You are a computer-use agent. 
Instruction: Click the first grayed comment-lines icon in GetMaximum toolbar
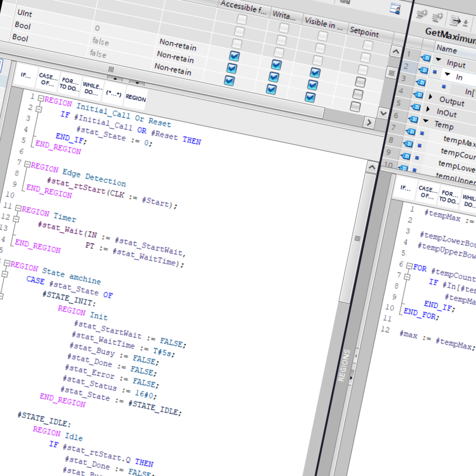point(422,14)
